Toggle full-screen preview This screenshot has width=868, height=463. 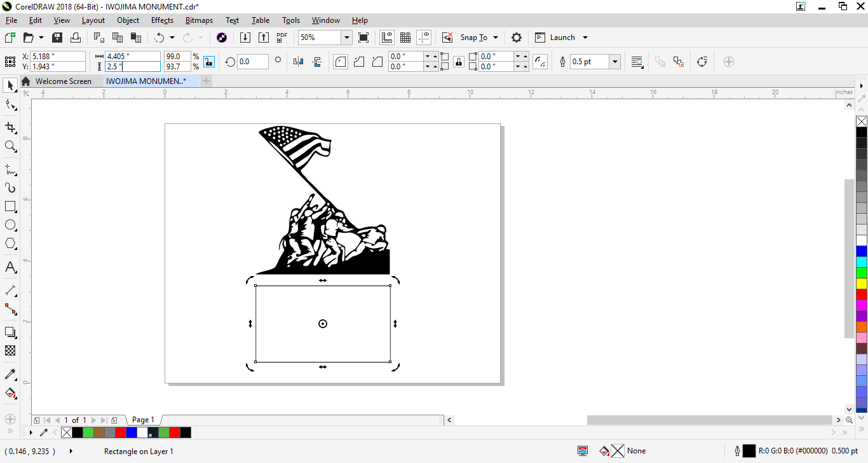click(363, 38)
